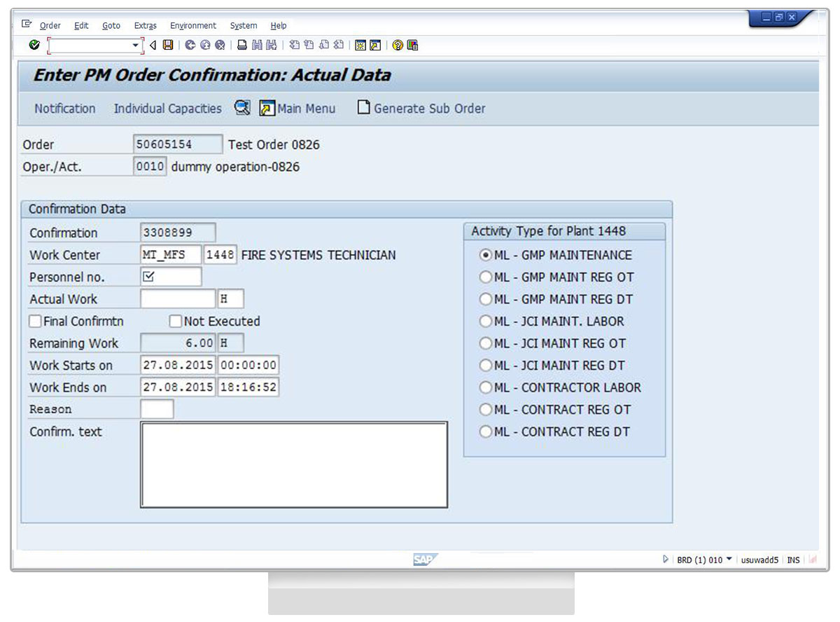
Task: Select ML - CONTRACTOR LABOR activity type
Action: pos(485,387)
